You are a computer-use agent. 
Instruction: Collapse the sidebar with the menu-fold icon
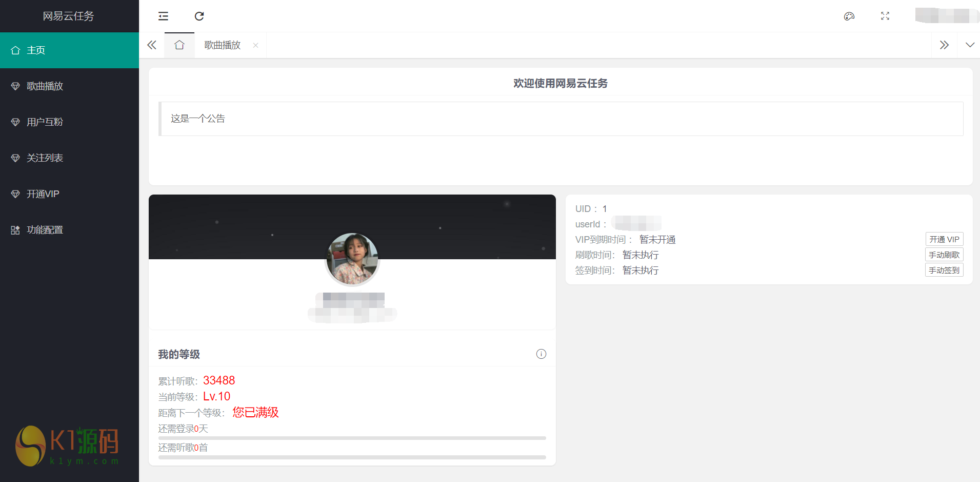(x=163, y=16)
